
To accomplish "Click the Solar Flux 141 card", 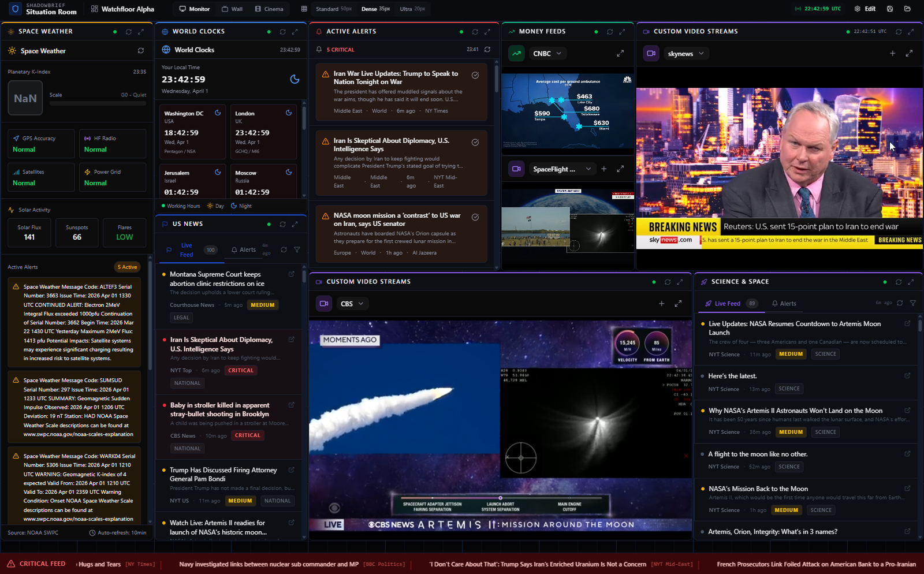I will tap(29, 233).
